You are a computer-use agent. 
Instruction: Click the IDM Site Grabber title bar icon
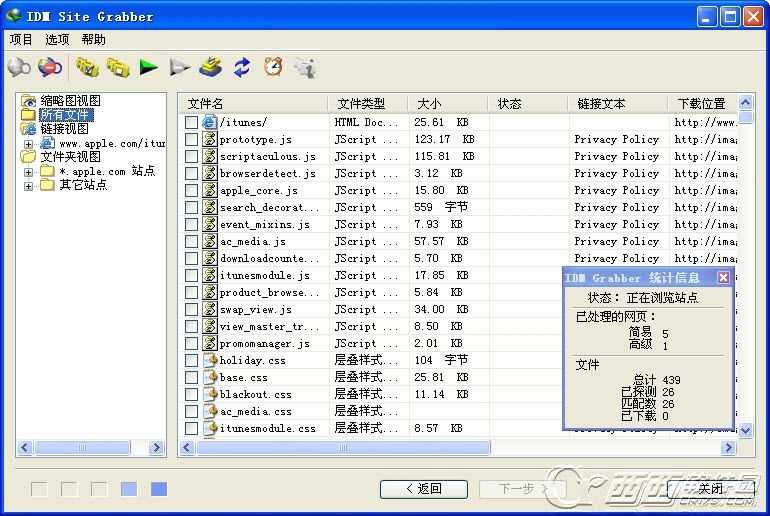pyautogui.click(x=13, y=16)
